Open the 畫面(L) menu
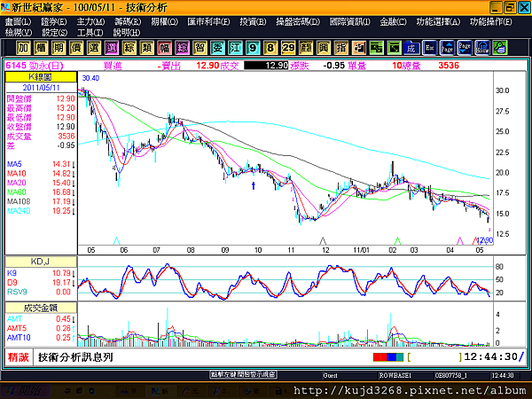532x399 pixels. pos(18,22)
